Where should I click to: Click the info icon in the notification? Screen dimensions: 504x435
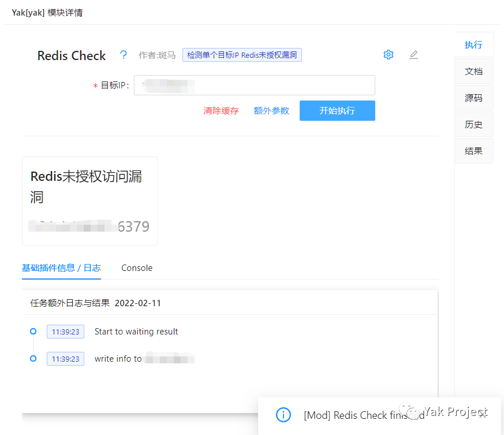pos(283,415)
